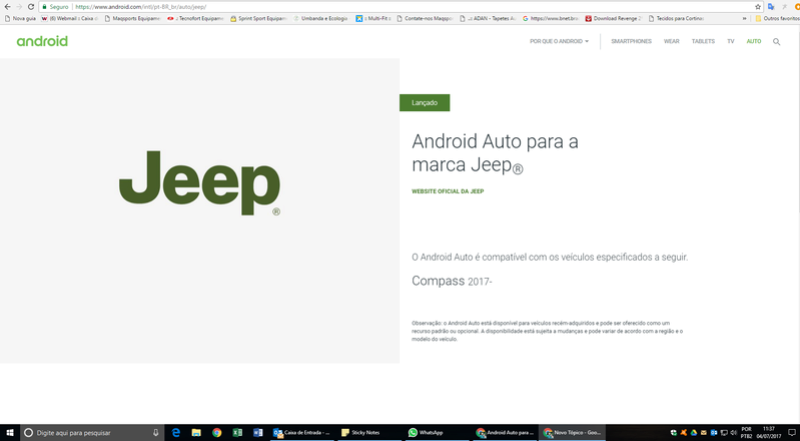Image resolution: width=800 pixels, height=441 pixels.
Task: Open the Google Drive tray icon
Action: (694, 433)
